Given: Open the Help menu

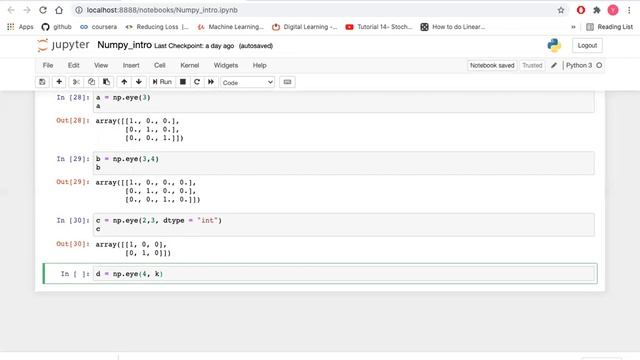Looking at the screenshot, I should [x=259, y=65].
